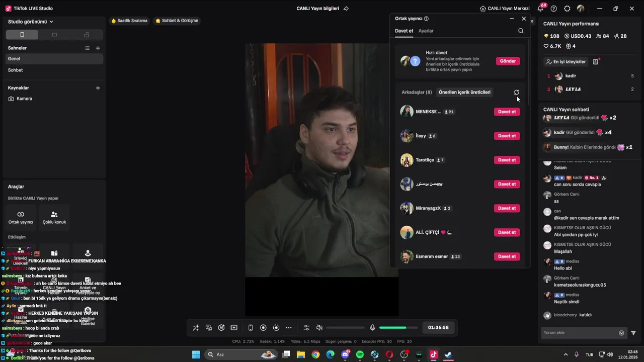
Task: Open the profile avatar menu
Action: tap(581, 9)
